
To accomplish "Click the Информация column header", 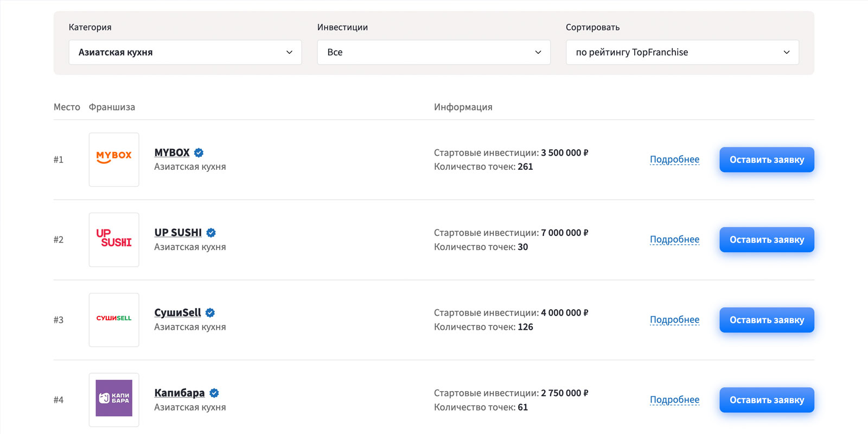I will pyautogui.click(x=463, y=107).
